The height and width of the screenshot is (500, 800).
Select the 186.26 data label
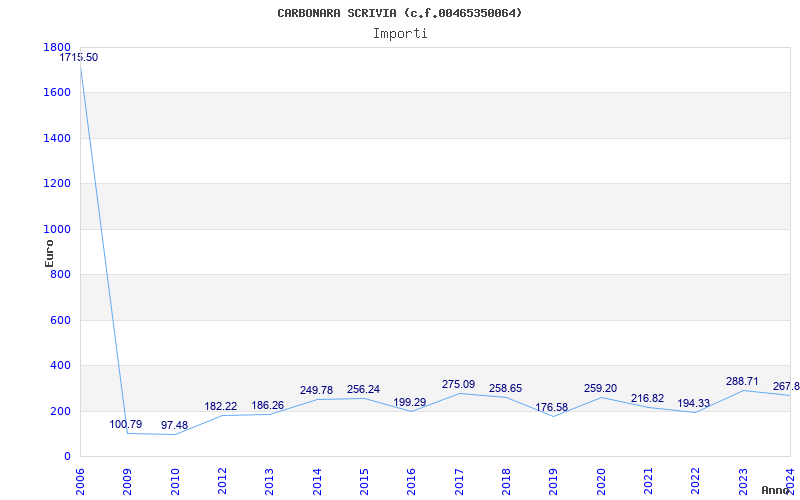coord(268,406)
